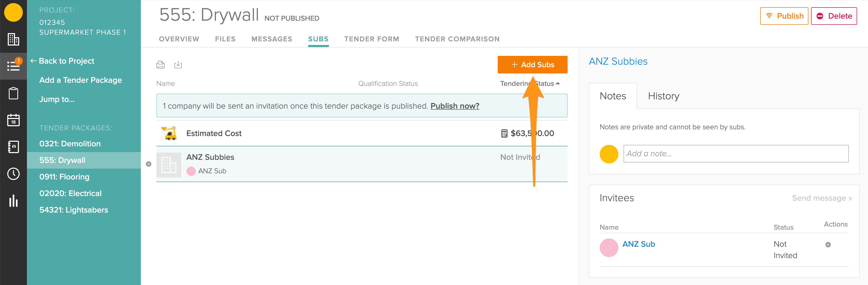Remove ANZ Subbies row from subs list
The image size is (868, 285).
pyautogui.click(x=149, y=164)
